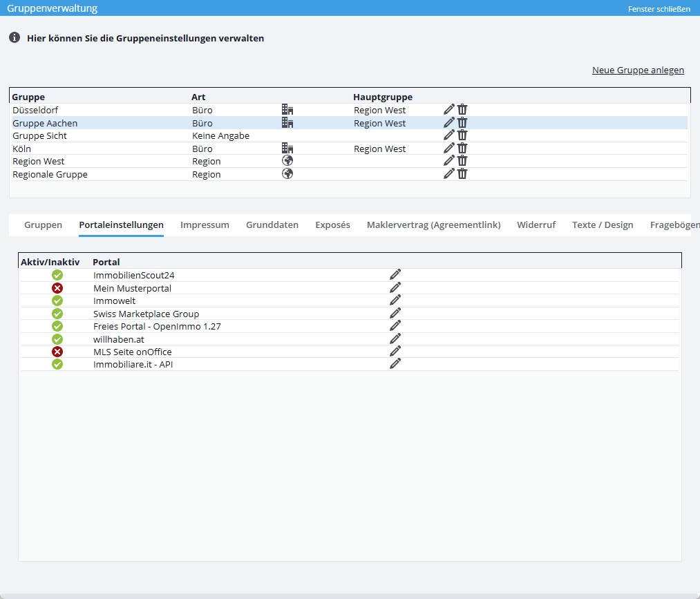
Task: Edit Swiss Marketplace Group portal settings
Action: pyautogui.click(x=395, y=313)
